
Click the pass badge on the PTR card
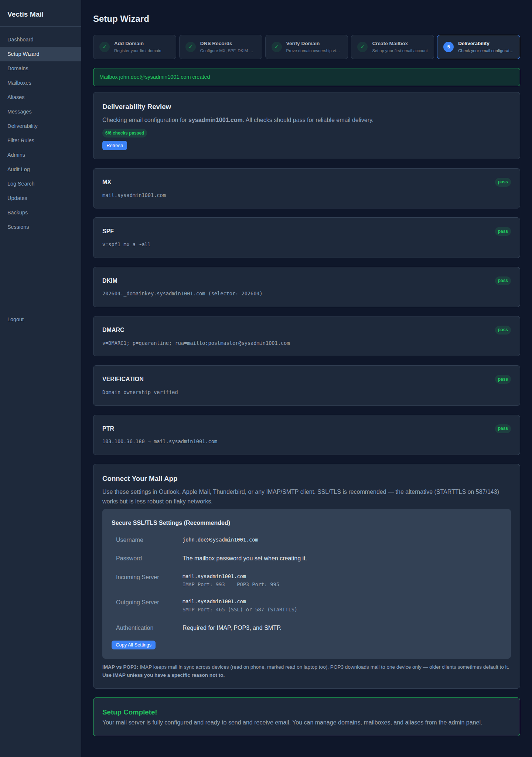[x=503, y=428]
